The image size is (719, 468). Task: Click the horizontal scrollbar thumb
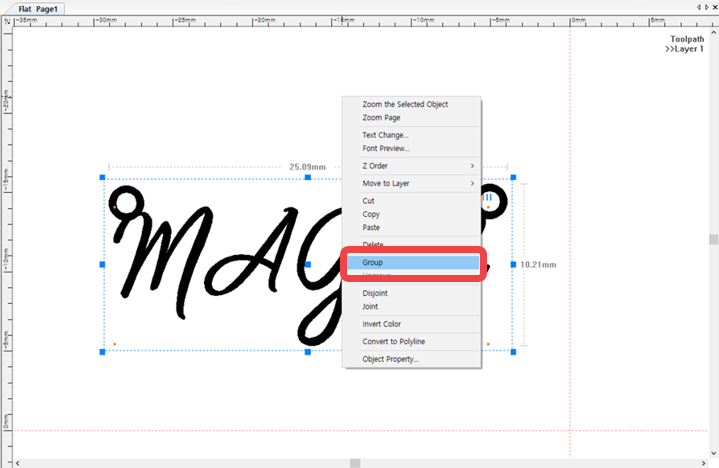pos(355,463)
